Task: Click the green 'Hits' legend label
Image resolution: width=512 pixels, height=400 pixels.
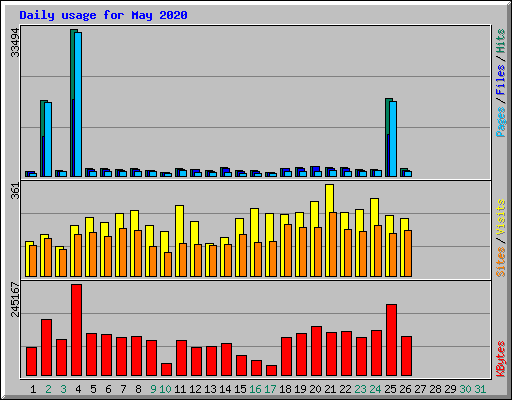Action: 501,41
